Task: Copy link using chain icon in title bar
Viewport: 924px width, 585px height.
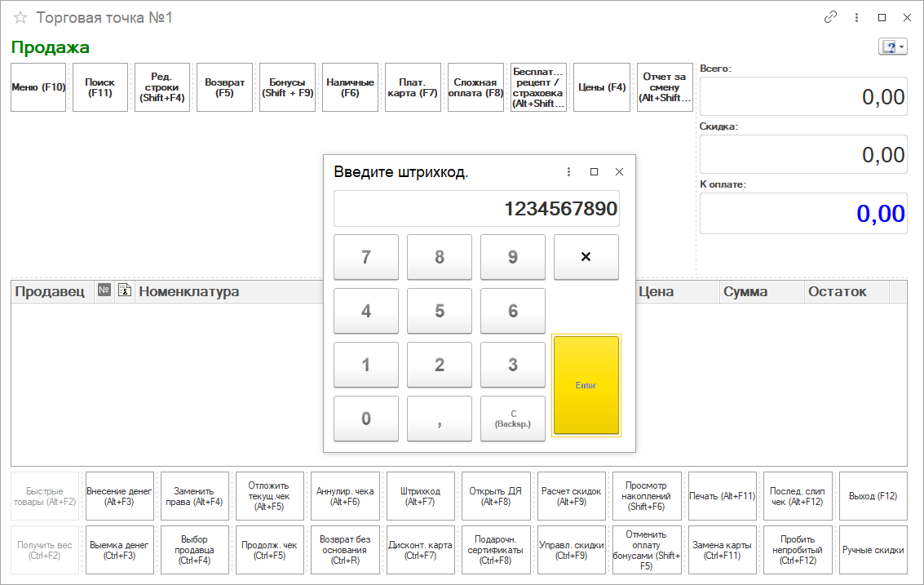Action: 830,17
